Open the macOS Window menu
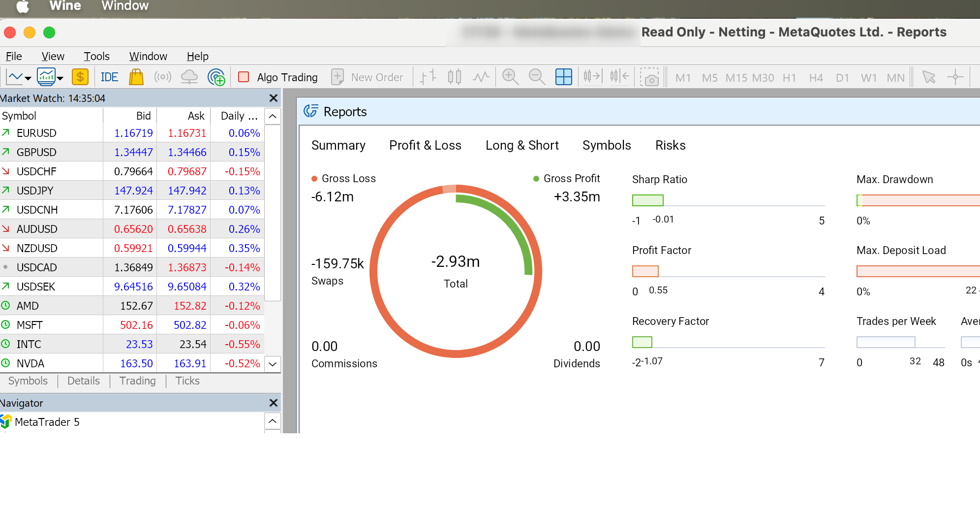 pyautogui.click(x=125, y=6)
